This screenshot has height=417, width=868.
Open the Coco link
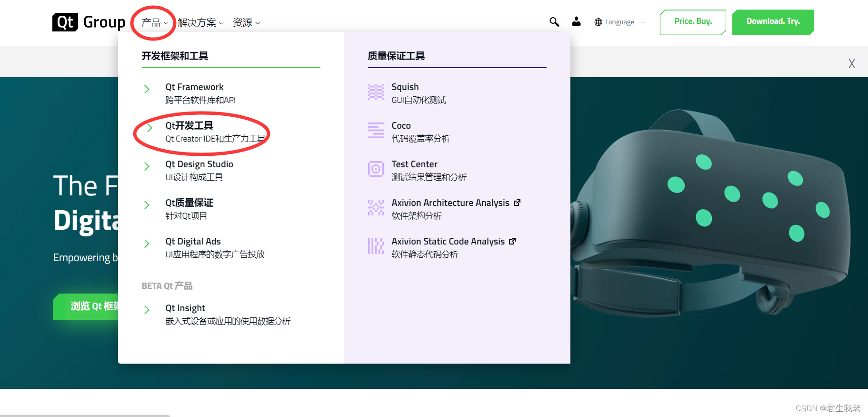click(x=401, y=126)
